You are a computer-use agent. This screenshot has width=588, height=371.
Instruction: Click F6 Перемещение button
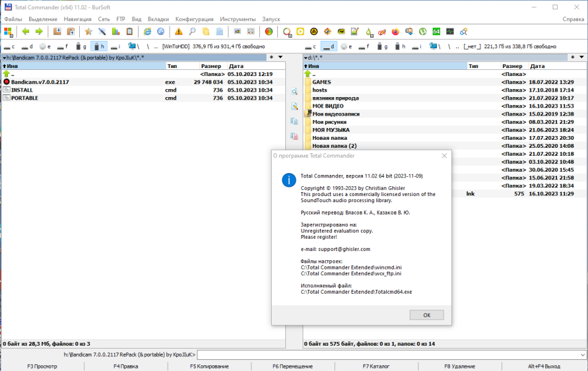coord(293,367)
